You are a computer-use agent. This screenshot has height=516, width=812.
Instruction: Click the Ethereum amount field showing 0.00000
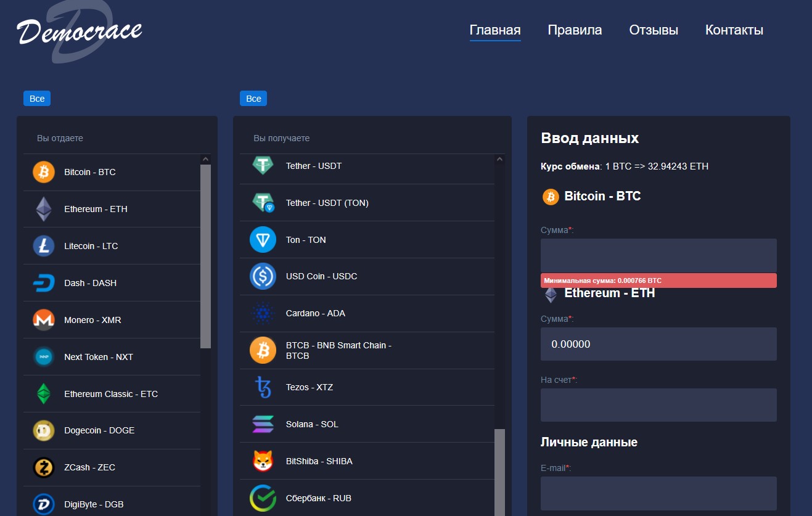[658, 344]
